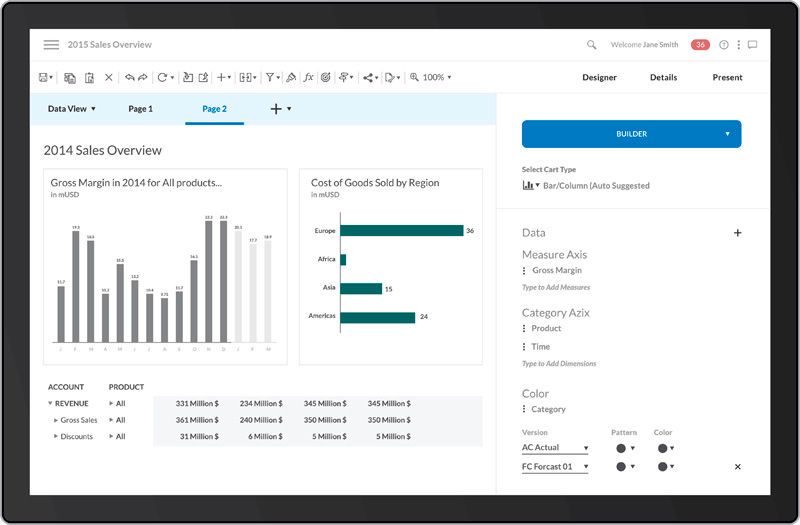The width and height of the screenshot is (800, 525).
Task: Collapse the REVENUE account row
Action: coord(50,403)
